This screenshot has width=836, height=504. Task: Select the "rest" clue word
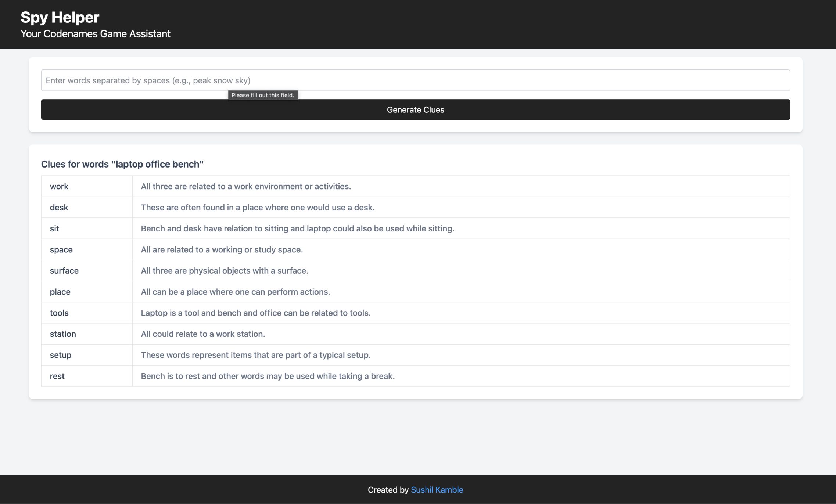click(x=57, y=376)
